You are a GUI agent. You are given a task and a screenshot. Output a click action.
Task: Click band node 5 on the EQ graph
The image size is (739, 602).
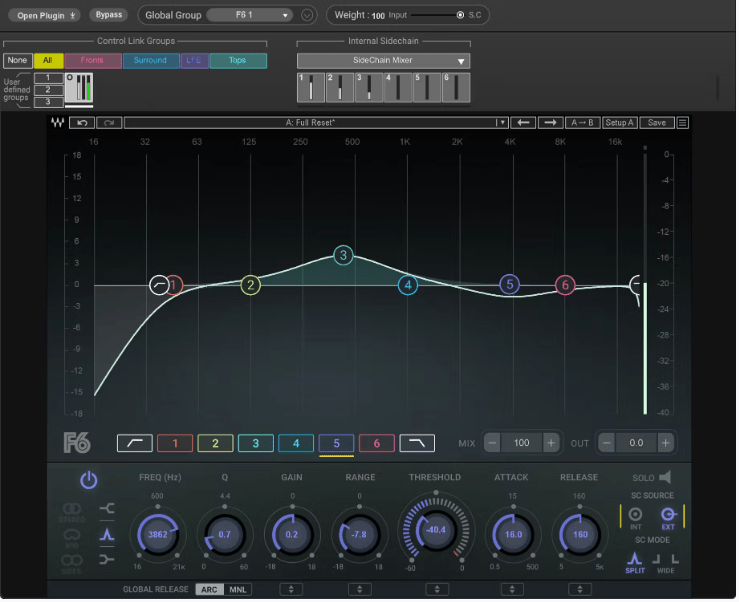pos(509,285)
